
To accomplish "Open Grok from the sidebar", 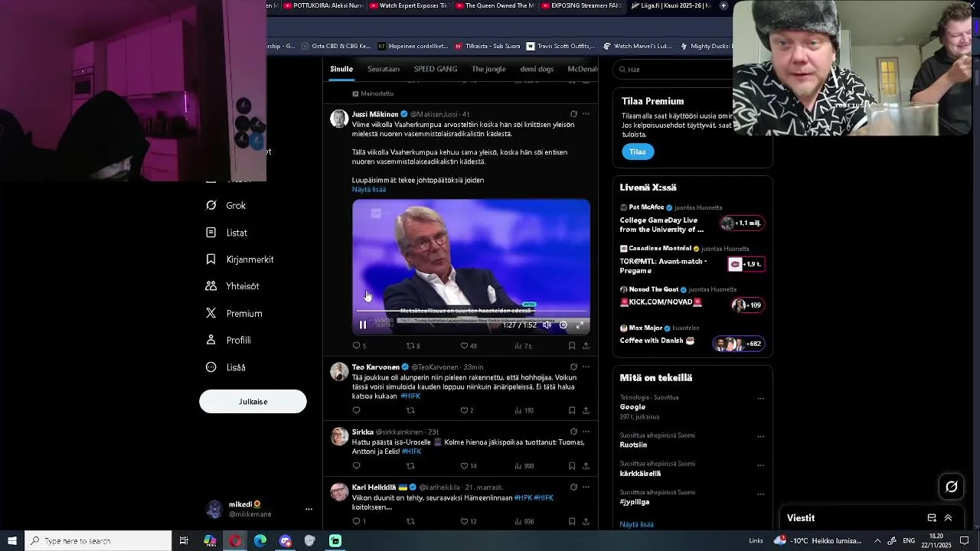I will pyautogui.click(x=226, y=205).
